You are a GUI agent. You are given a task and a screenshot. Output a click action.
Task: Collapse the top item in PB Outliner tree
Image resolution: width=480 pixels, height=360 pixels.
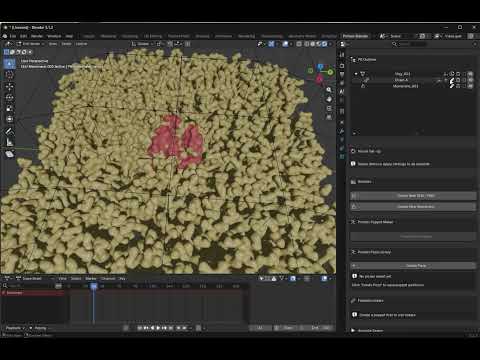[x=356, y=74]
